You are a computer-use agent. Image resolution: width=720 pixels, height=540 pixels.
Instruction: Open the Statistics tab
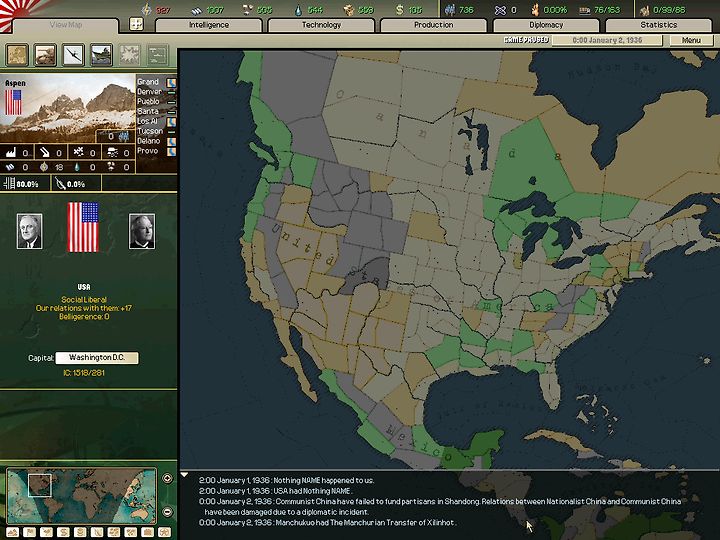click(658, 25)
